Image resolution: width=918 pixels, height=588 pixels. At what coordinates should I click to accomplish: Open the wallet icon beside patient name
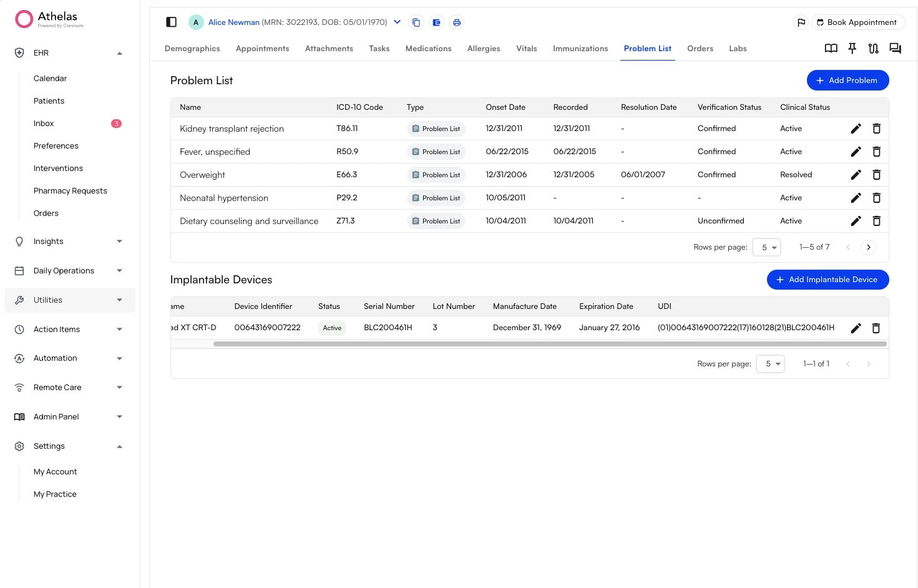click(x=437, y=22)
